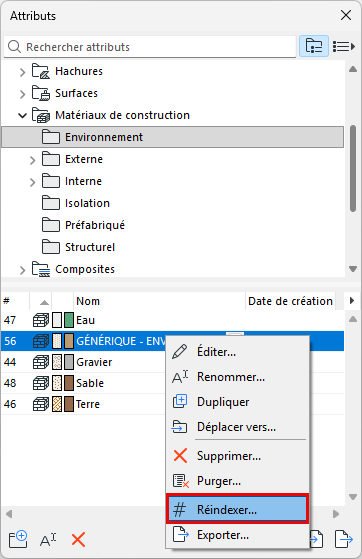The width and height of the screenshot is (362, 559).
Task: Show more columns arrow at header right
Action: point(352,301)
